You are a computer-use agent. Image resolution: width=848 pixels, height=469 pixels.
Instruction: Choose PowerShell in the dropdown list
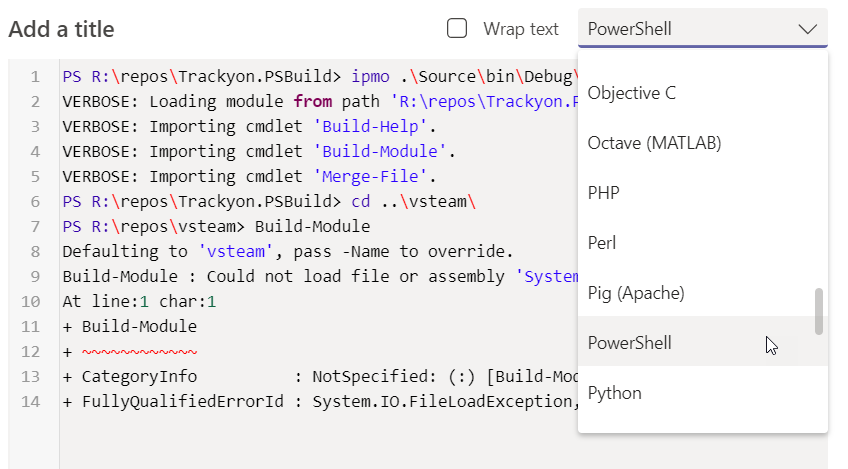coord(703,342)
